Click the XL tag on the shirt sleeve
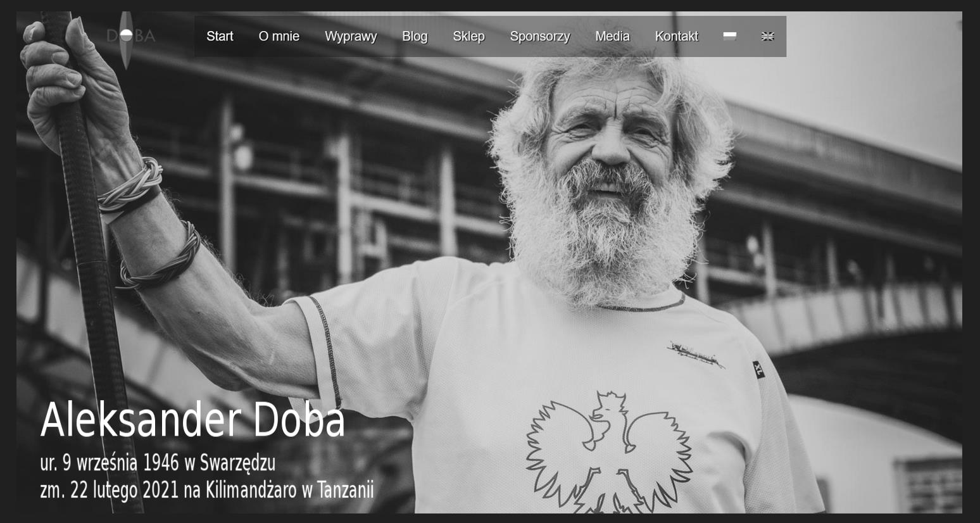Viewport: 980px width, 523px height. 758,369
